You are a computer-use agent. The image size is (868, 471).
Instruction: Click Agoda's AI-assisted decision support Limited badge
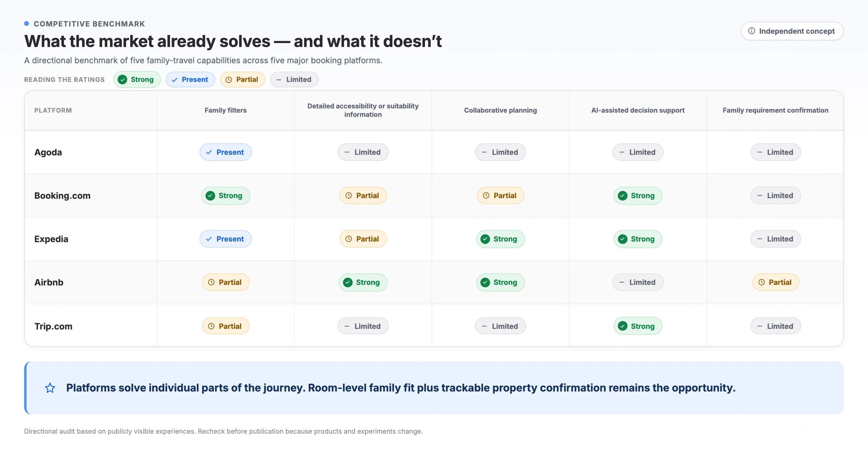tap(638, 152)
